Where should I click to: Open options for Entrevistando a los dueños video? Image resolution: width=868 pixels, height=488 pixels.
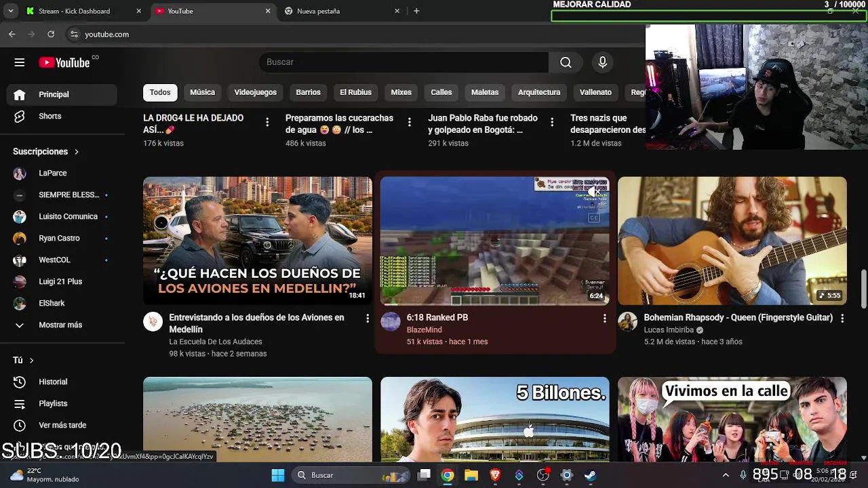pos(368,318)
